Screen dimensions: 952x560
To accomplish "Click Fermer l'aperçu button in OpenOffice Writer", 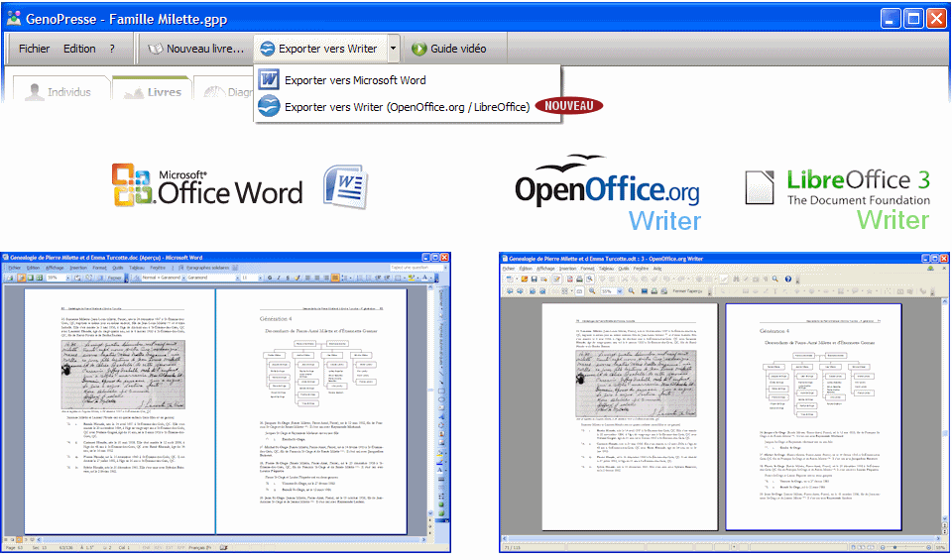I will [x=687, y=290].
